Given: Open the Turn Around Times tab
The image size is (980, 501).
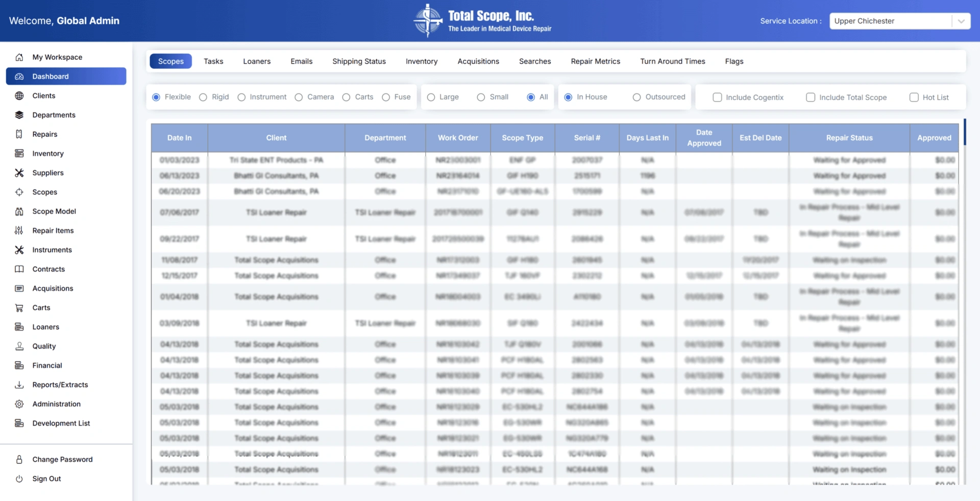Looking at the screenshot, I should pos(672,61).
